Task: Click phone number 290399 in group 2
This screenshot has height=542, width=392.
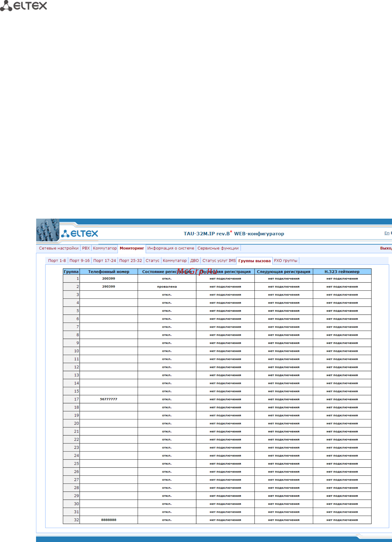Action: point(109,286)
